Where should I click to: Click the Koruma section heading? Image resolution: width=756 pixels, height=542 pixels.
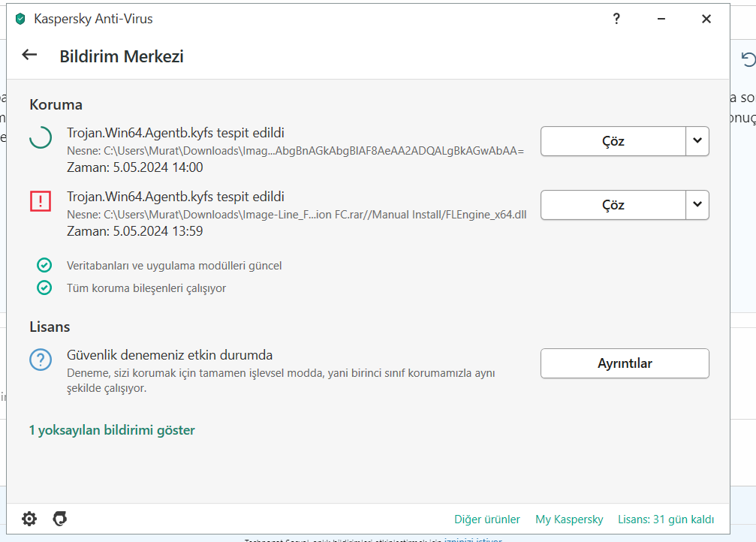pyautogui.click(x=56, y=104)
